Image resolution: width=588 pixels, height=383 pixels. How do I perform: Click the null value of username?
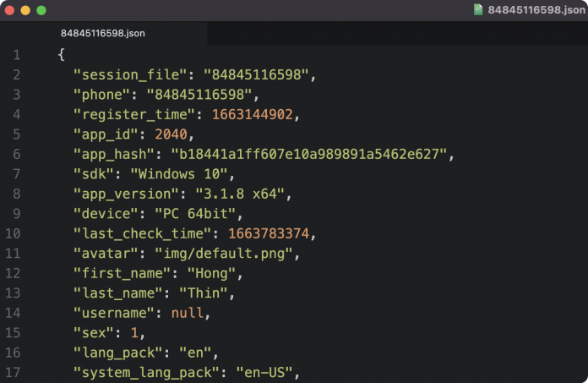(186, 313)
